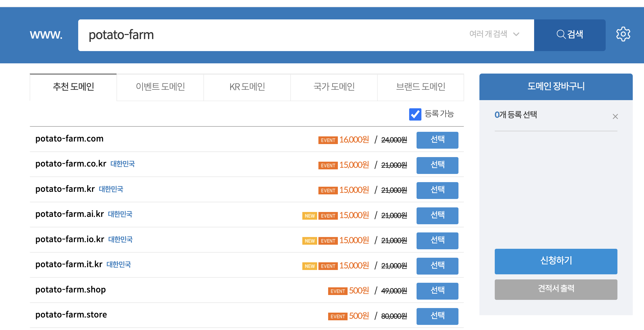Go to the 브랜드 도메인 tab
This screenshot has width=644, height=330.
421,87
